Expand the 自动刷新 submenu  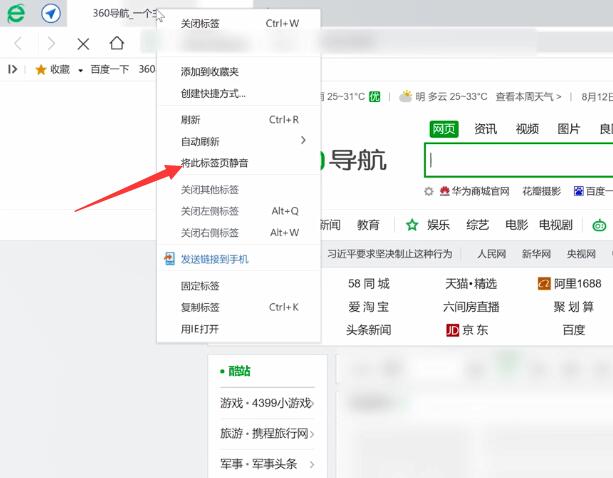click(238, 141)
